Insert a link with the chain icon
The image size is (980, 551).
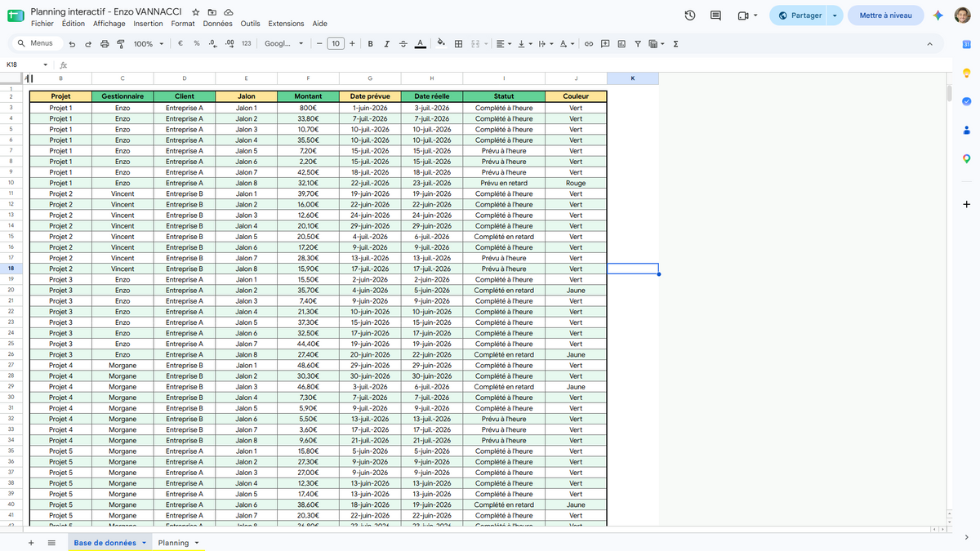(588, 44)
